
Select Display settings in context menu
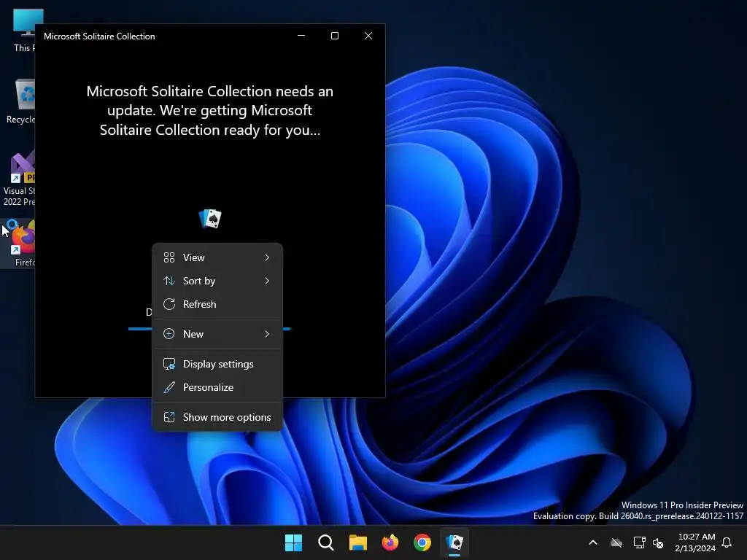point(217,365)
